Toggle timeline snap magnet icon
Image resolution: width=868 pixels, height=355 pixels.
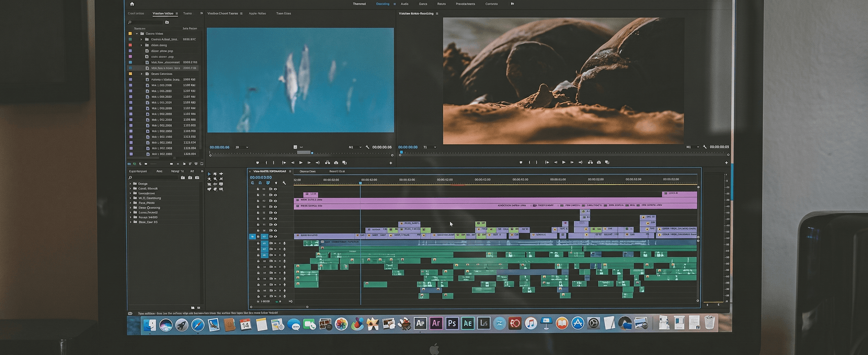260,183
